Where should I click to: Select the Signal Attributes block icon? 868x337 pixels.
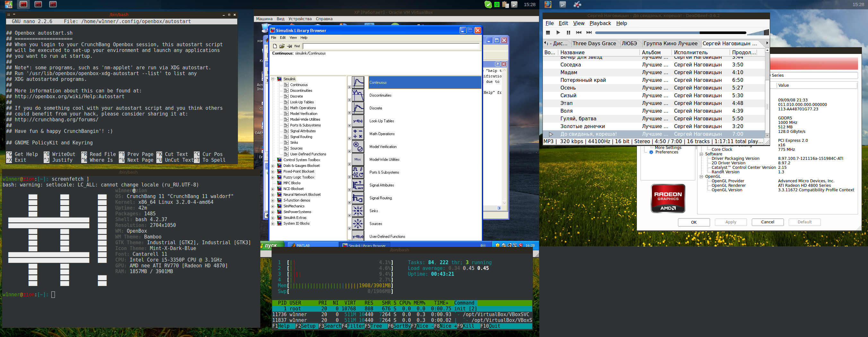358,185
